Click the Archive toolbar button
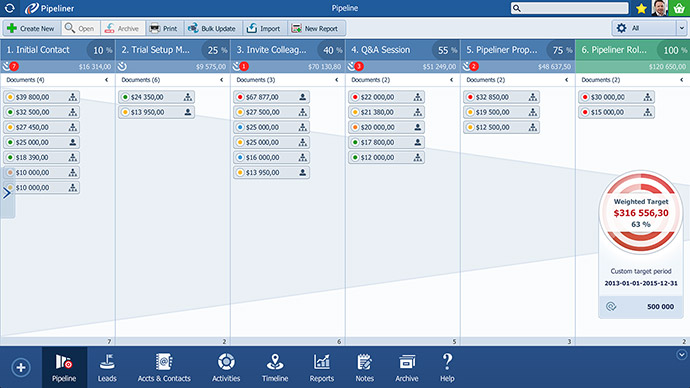The height and width of the screenshot is (388, 690). [x=122, y=29]
